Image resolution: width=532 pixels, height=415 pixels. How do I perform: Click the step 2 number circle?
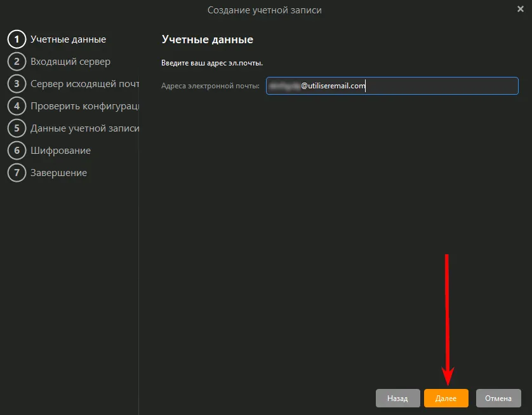coord(17,62)
